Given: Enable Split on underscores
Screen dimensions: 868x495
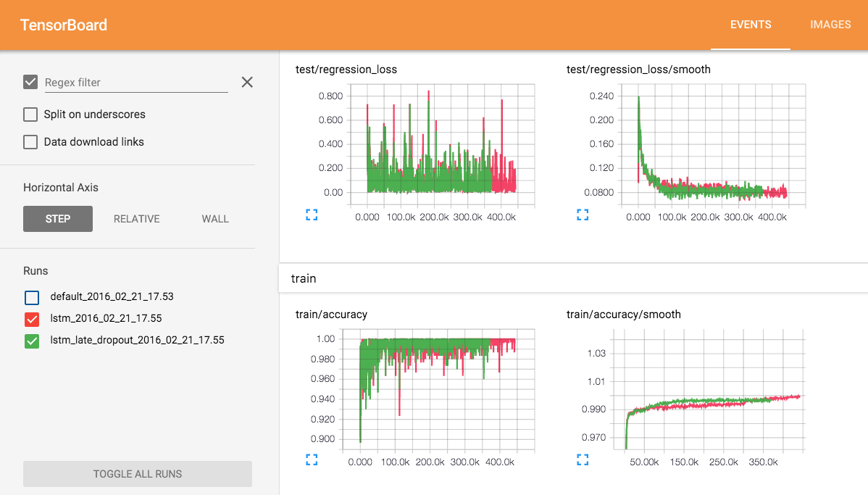Looking at the screenshot, I should tap(30, 114).
